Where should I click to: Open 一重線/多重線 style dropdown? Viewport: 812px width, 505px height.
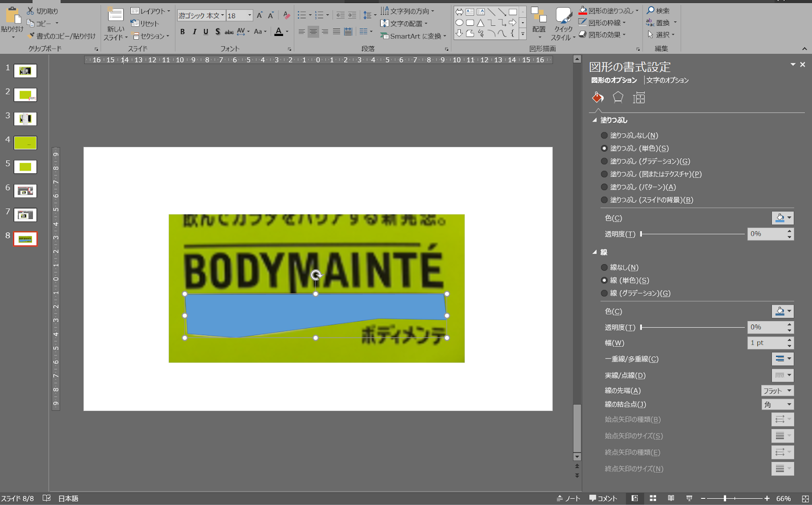point(783,359)
